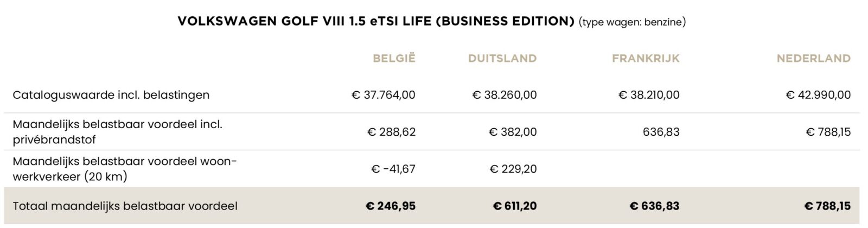
Task: Click the Duitsland catalogue value € 38.260,00
Action: point(505,95)
